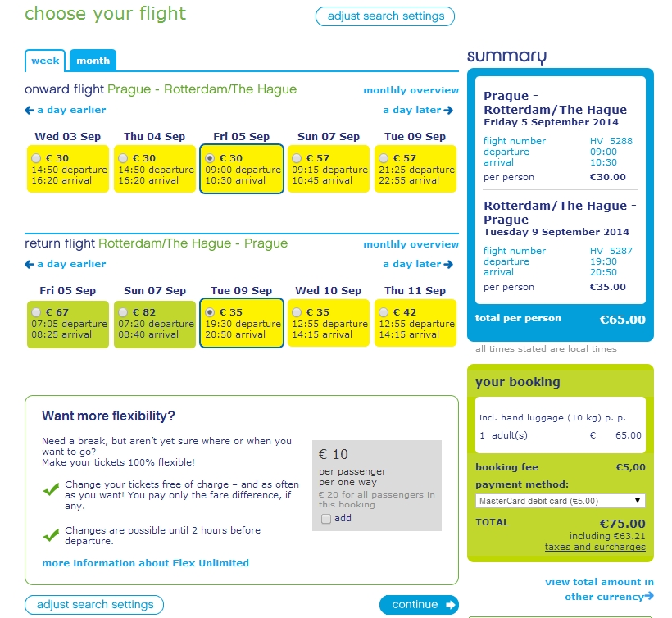672x618 pixels.
Task: Click the bottom adjust search settings button
Action: pyautogui.click(x=94, y=605)
